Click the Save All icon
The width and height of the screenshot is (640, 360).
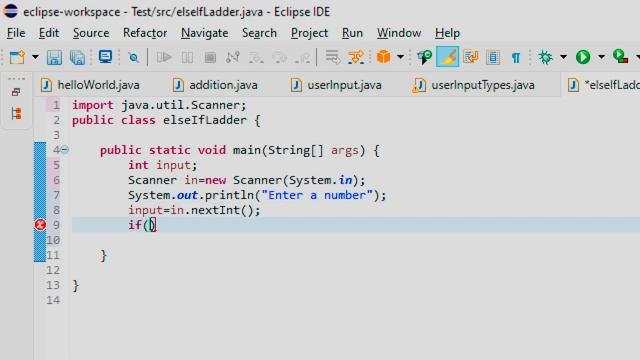[x=77, y=57]
